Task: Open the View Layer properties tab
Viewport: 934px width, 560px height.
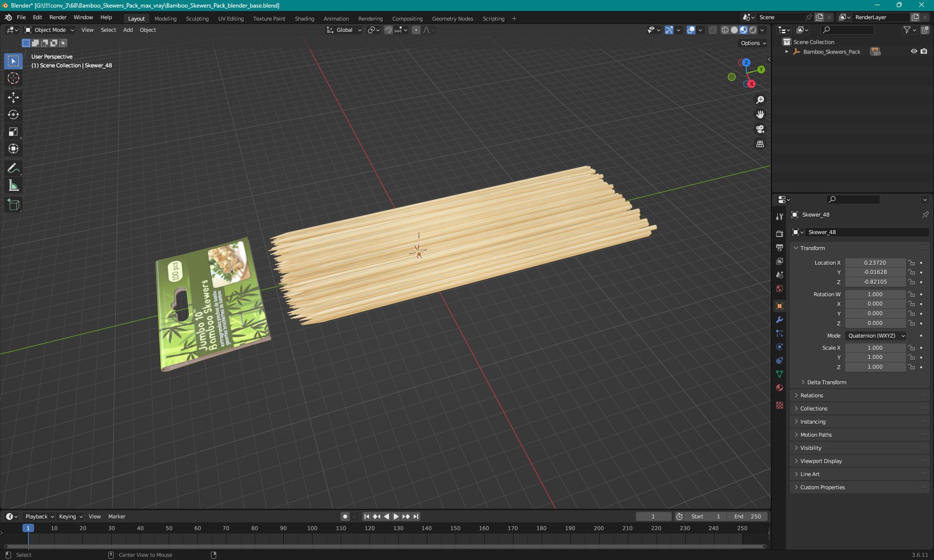Action: coord(779,261)
